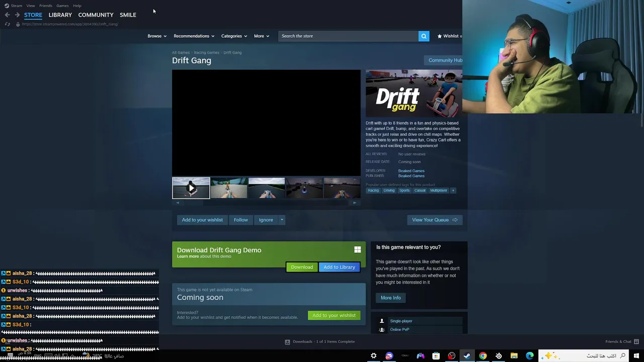
Task: Click the main video player area
Action: 266,123
